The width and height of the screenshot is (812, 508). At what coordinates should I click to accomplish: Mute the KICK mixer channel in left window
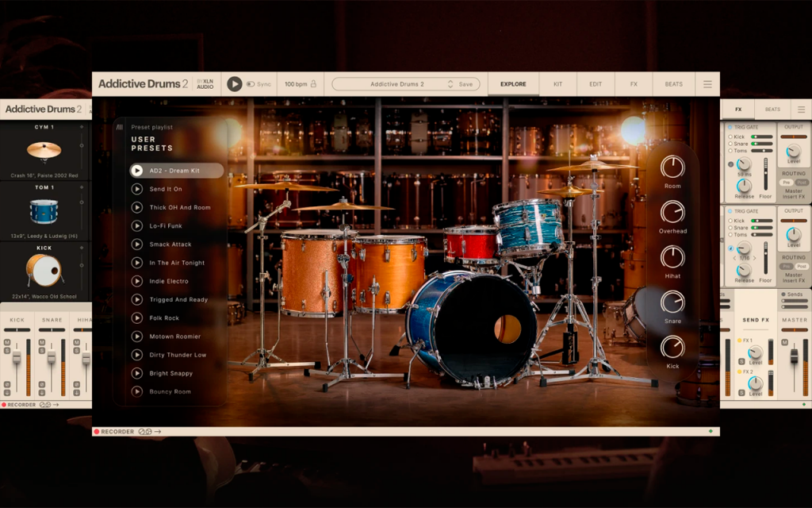click(x=7, y=343)
